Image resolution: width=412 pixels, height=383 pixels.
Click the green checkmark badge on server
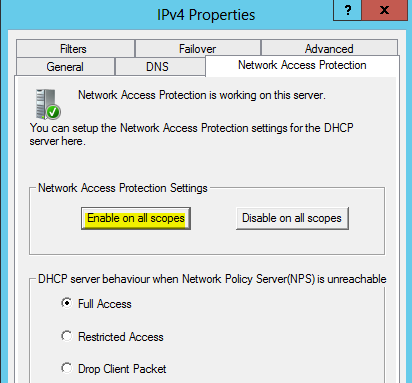point(53,112)
